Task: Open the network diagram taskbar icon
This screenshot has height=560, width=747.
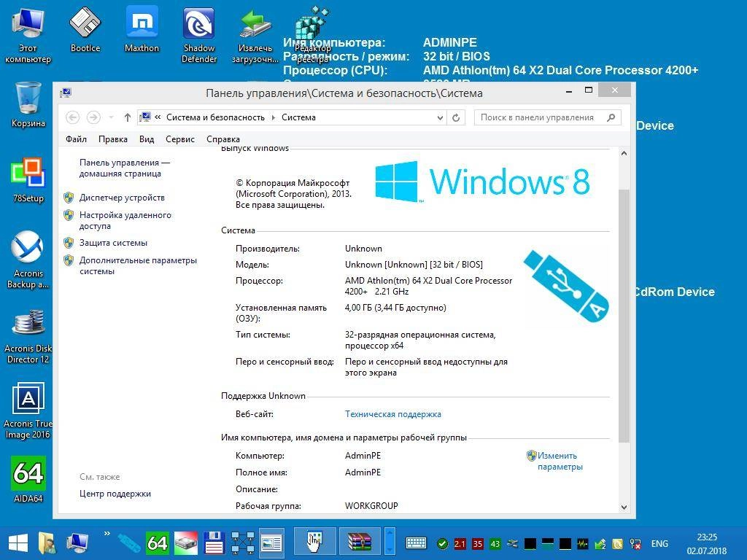Action: pyautogui.click(x=242, y=543)
